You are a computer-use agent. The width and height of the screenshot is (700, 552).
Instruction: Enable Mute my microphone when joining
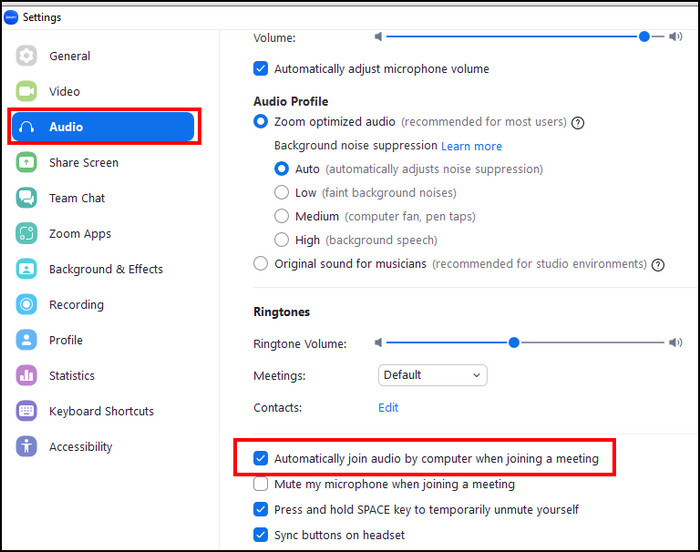coord(261,484)
